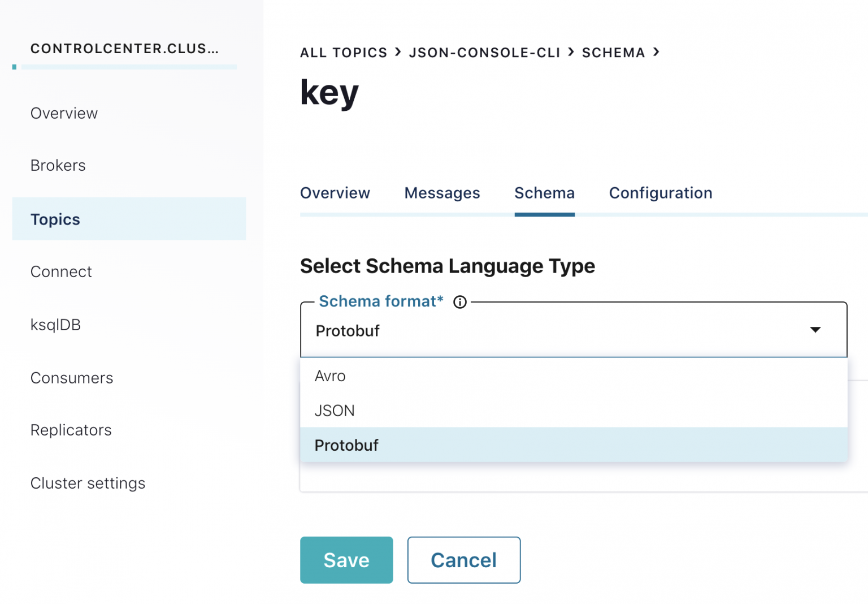Open Brokers from the sidebar

[58, 165]
